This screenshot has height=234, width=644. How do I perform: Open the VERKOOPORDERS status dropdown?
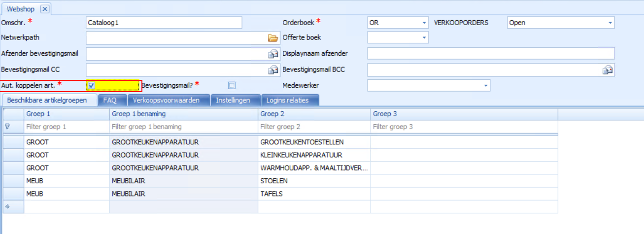coord(610,23)
